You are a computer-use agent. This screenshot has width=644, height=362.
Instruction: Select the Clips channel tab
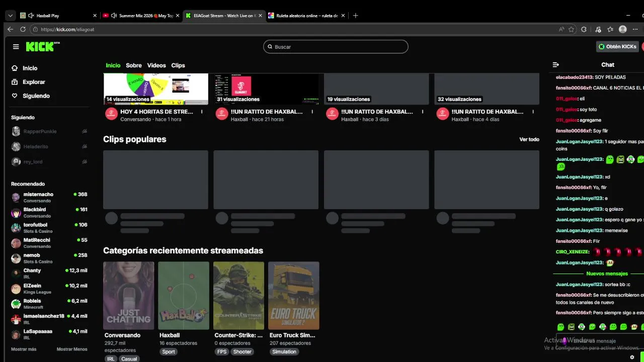click(x=178, y=65)
